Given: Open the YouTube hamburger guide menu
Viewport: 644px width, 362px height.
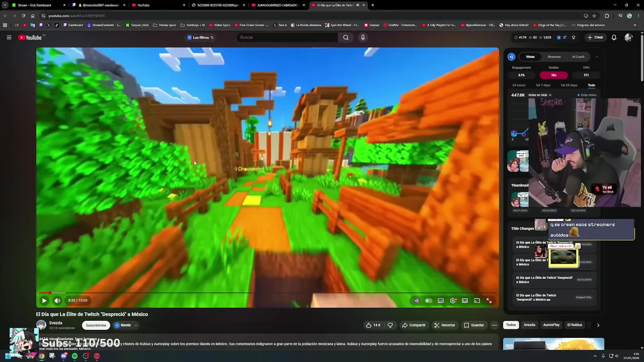Looking at the screenshot, I should coord(9,37).
